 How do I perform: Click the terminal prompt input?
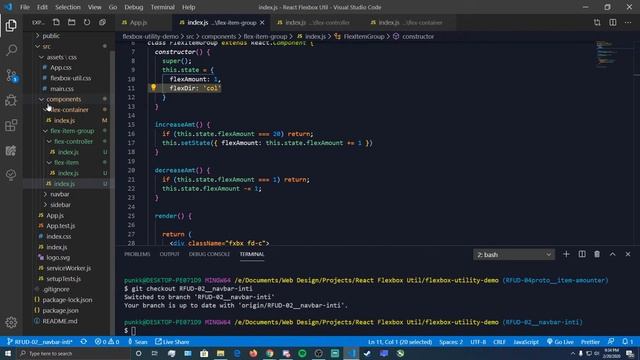(x=134, y=331)
